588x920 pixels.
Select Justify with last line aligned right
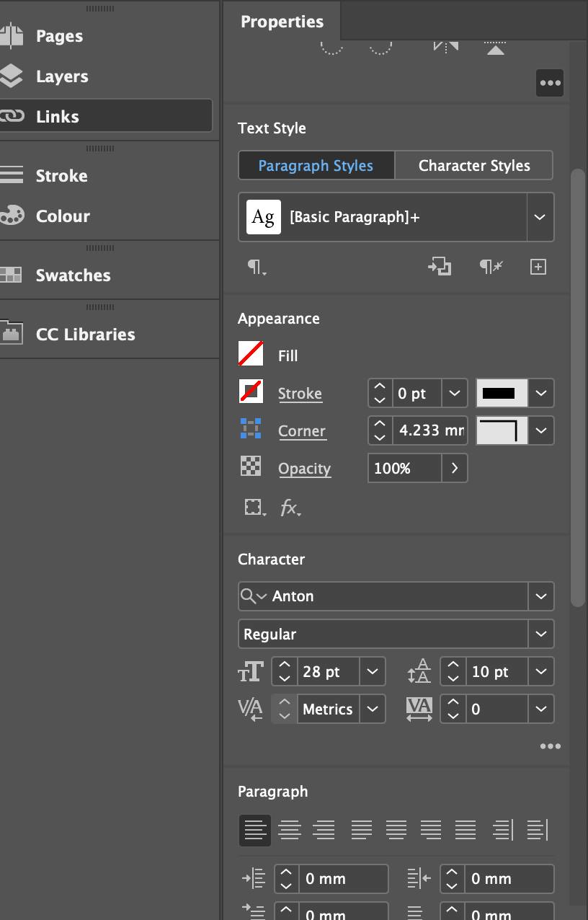tap(431, 830)
